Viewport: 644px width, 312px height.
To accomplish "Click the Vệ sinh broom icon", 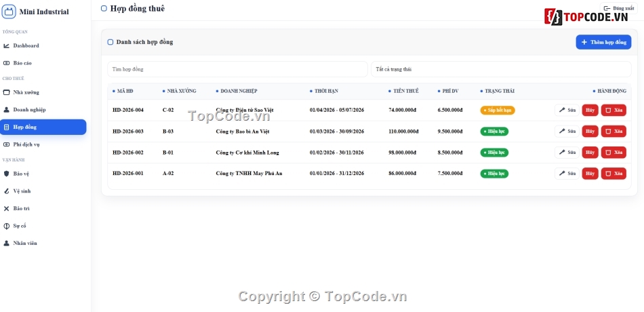I will tap(6, 191).
